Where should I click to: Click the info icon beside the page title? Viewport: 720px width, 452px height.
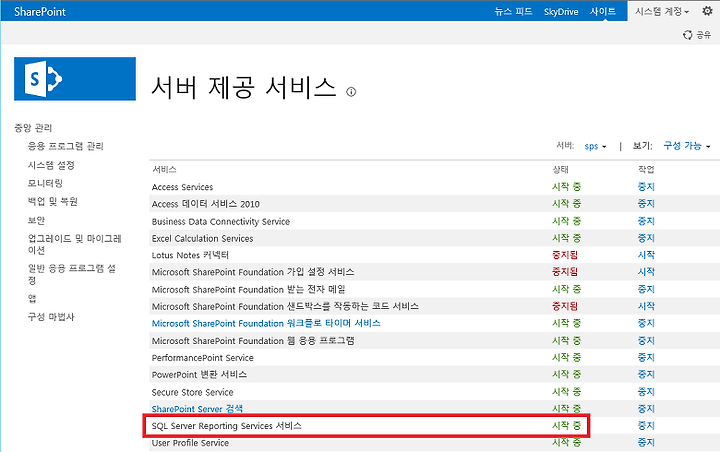click(351, 92)
